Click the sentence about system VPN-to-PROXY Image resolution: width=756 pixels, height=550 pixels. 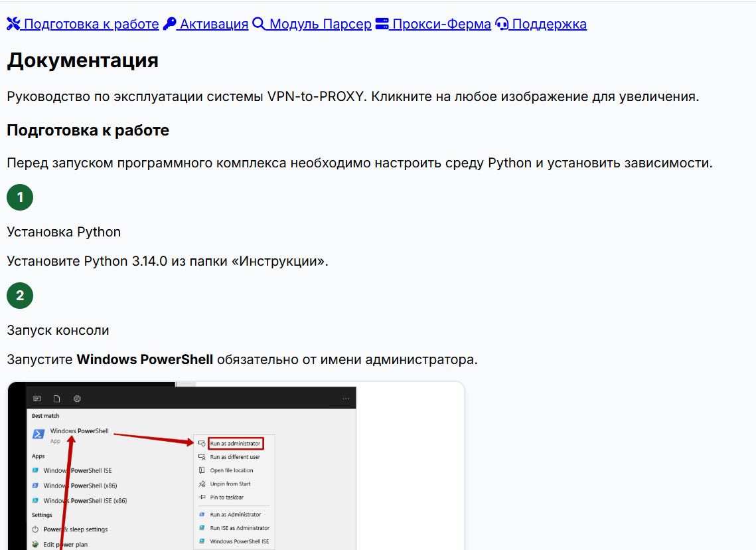tap(353, 96)
